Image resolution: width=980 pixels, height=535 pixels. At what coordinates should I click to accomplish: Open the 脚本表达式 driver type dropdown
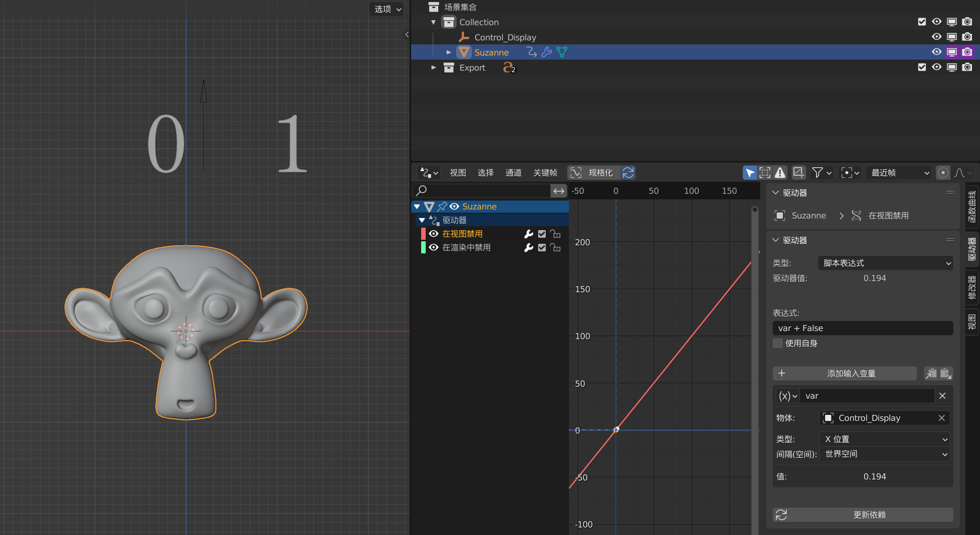(885, 263)
